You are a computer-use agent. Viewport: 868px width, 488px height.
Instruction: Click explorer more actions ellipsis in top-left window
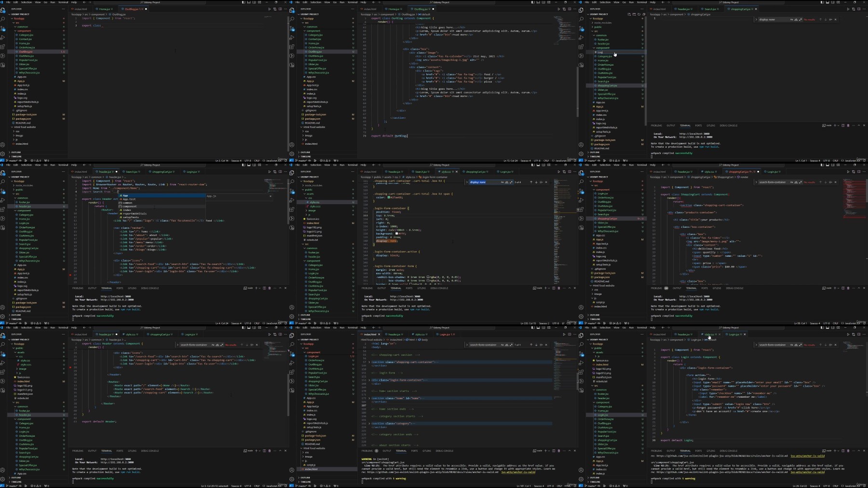[x=64, y=9]
